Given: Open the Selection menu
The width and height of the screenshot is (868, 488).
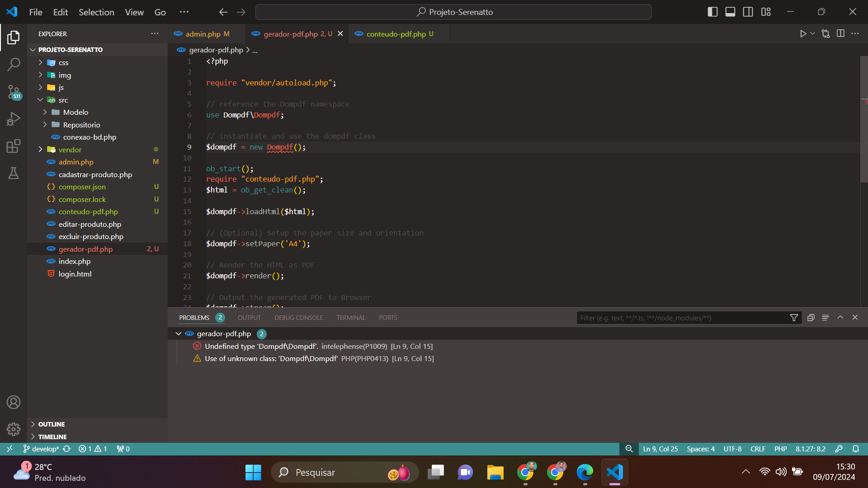Looking at the screenshot, I should (x=96, y=12).
